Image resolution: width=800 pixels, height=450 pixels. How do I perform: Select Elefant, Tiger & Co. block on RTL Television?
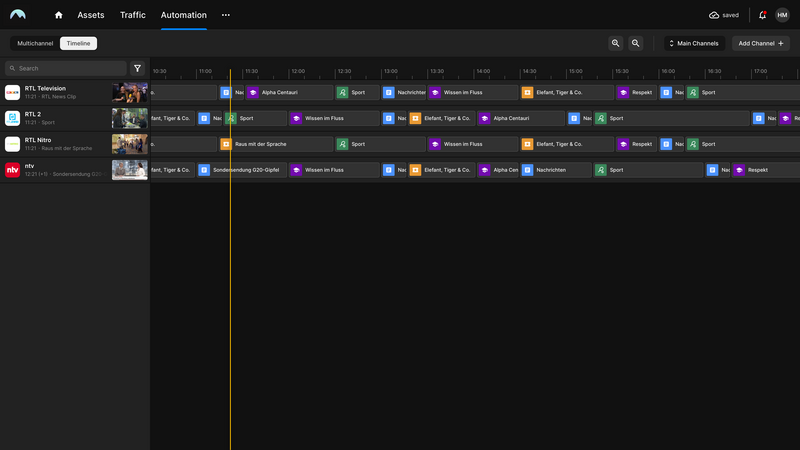point(567,92)
